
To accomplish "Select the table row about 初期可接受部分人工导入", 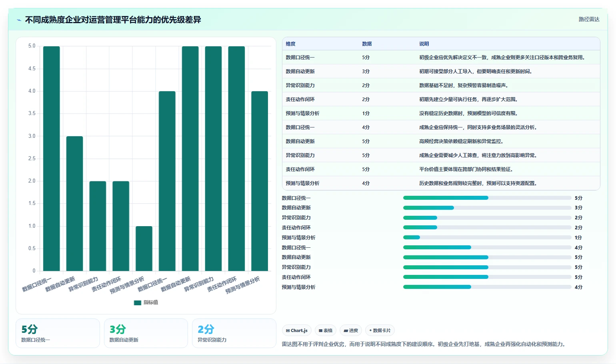I will (441, 72).
